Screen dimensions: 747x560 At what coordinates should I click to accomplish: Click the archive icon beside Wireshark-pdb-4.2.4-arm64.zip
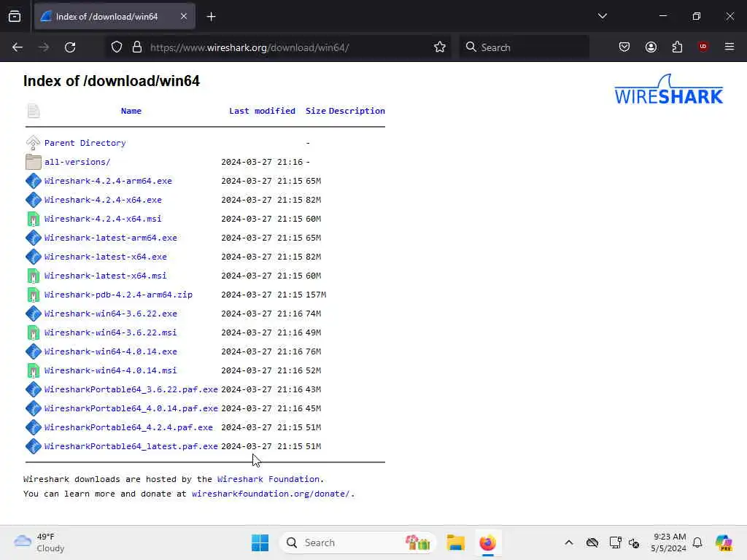(34, 295)
